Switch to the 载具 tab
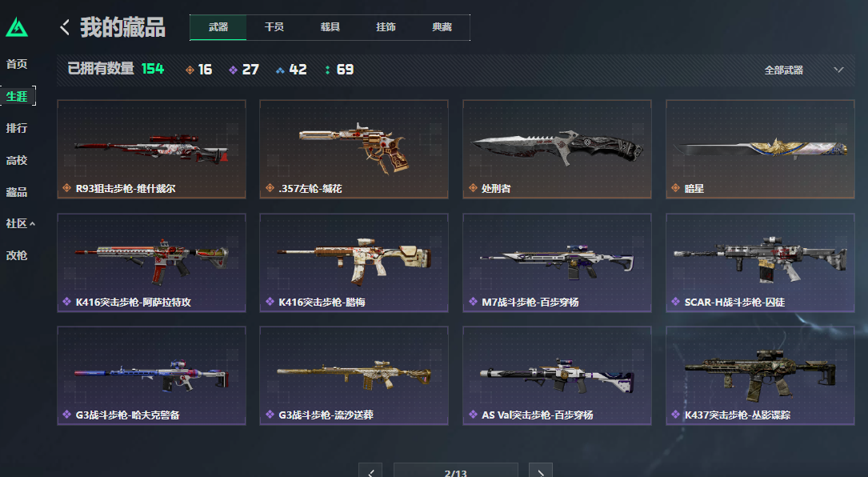 pyautogui.click(x=330, y=27)
